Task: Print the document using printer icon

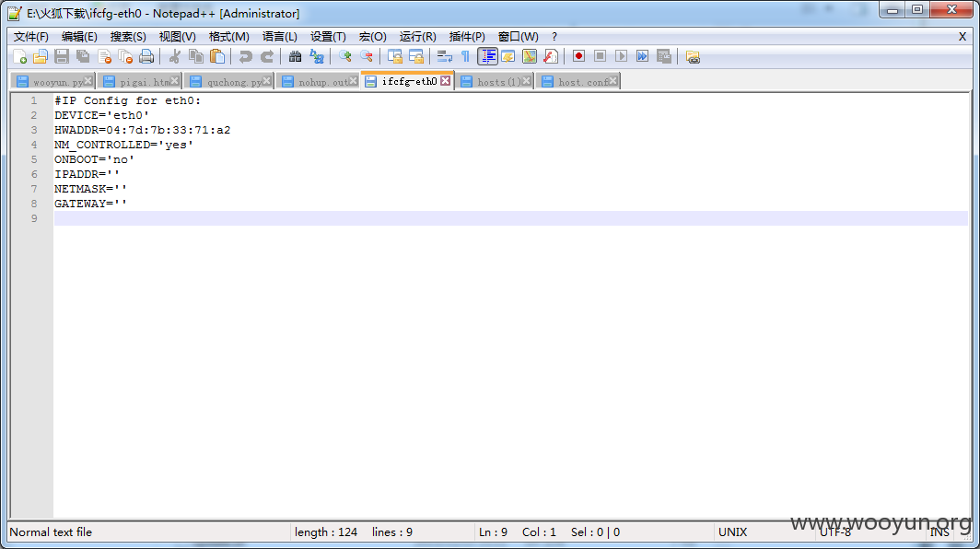Action: [x=146, y=57]
